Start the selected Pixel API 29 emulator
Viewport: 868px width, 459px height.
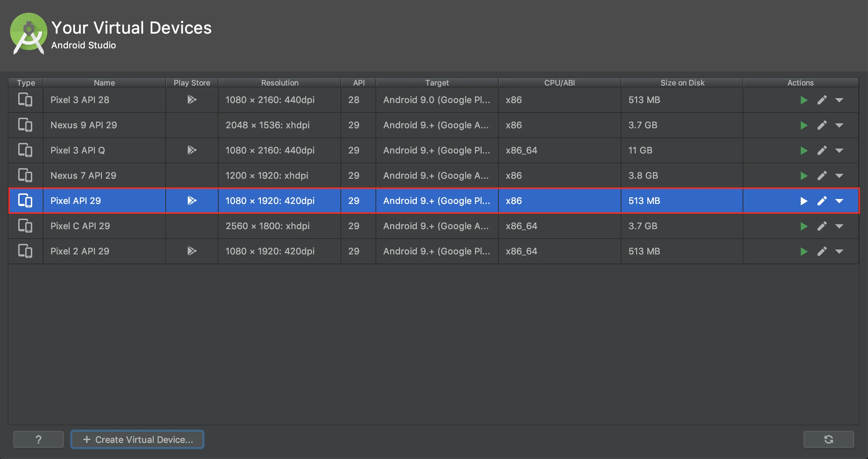[x=804, y=201]
